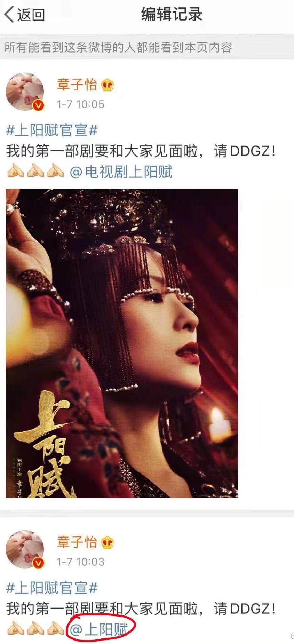This screenshot has width=294, height=644.
Task: Tap the orange V verified badge on the second avatar
Action: coord(38,563)
